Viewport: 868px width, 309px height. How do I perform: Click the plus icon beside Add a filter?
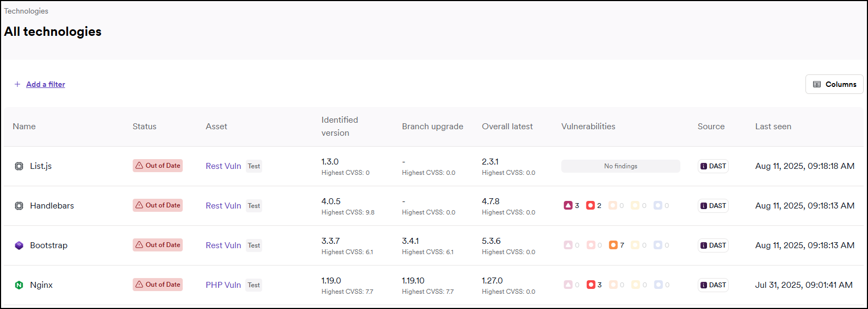(17, 84)
